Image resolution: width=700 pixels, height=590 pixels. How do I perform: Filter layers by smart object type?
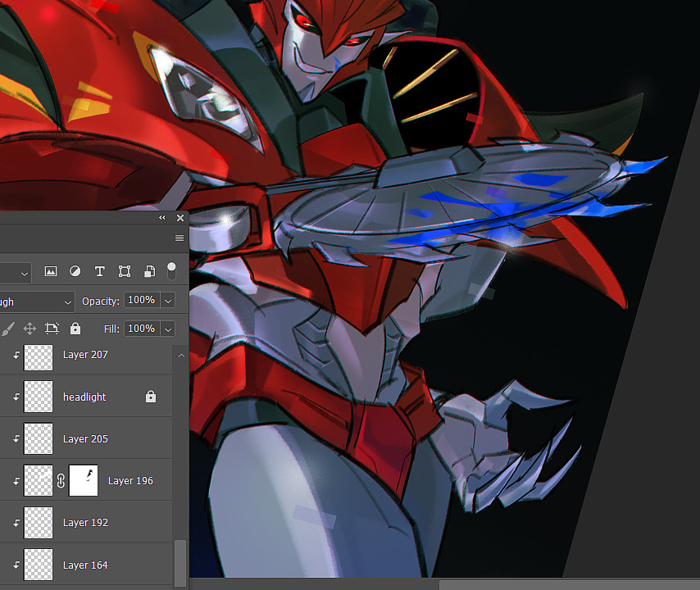tap(149, 271)
